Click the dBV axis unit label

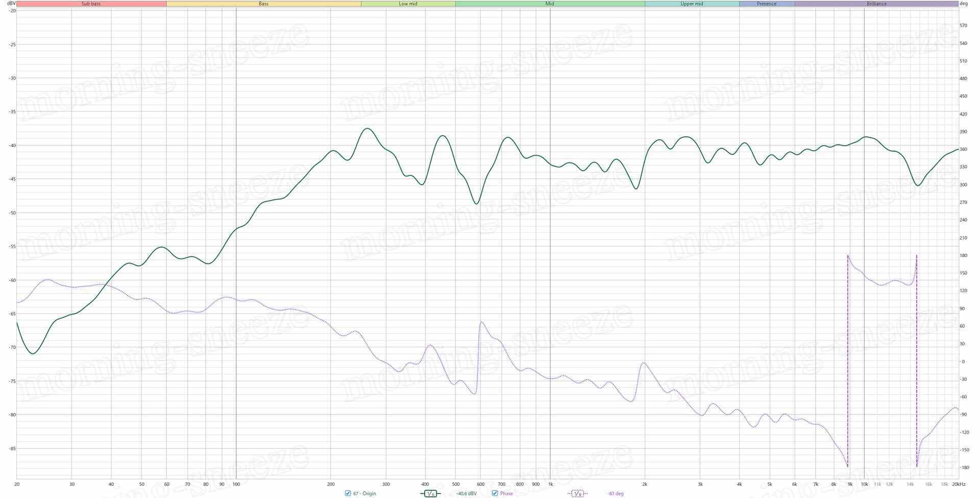pos(11,4)
